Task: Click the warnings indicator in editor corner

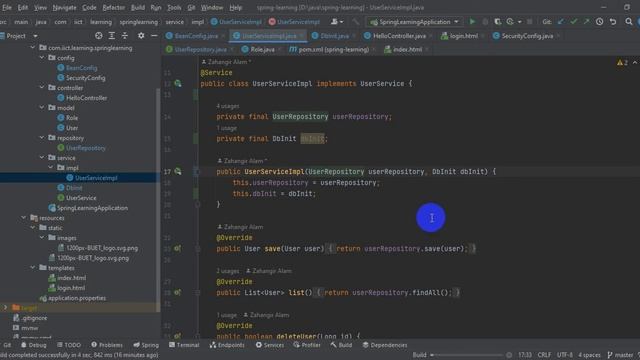Action: point(622,62)
